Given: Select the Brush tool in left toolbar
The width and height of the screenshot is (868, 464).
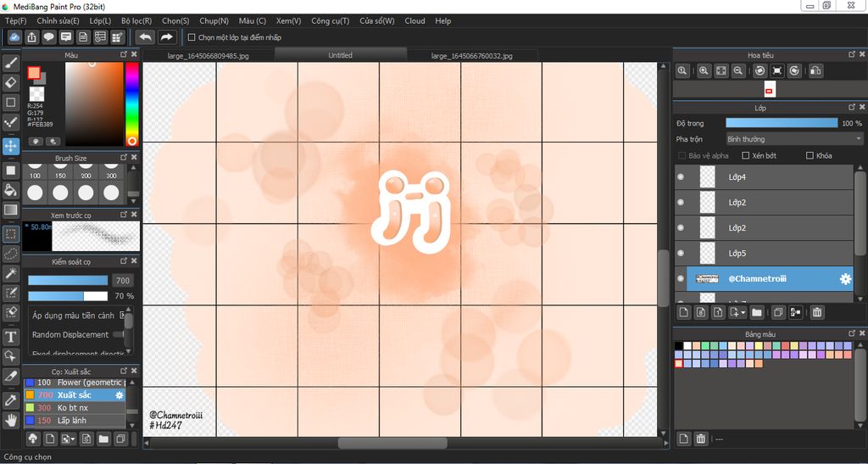Looking at the screenshot, I should pyautogui.click(x=11, y=62).
